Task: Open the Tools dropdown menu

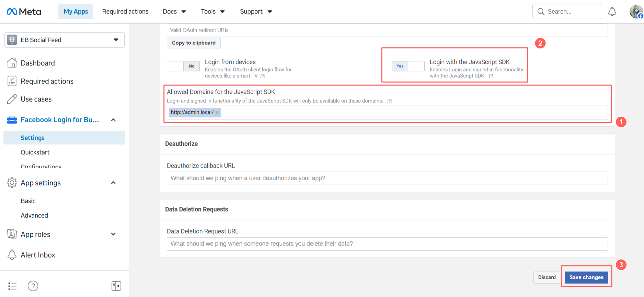Action: 213,12
